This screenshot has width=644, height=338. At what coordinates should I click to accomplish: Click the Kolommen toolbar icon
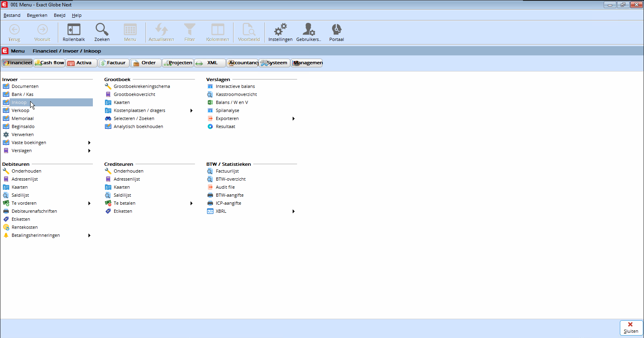(x=217, y=32)
